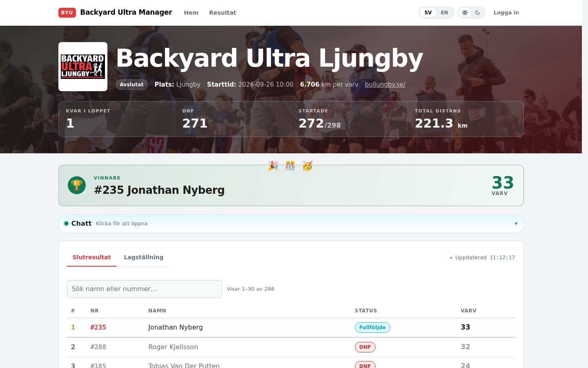The image size is (588, 368).
Task: Click the winner trophy icon
Action: point(77,185)
